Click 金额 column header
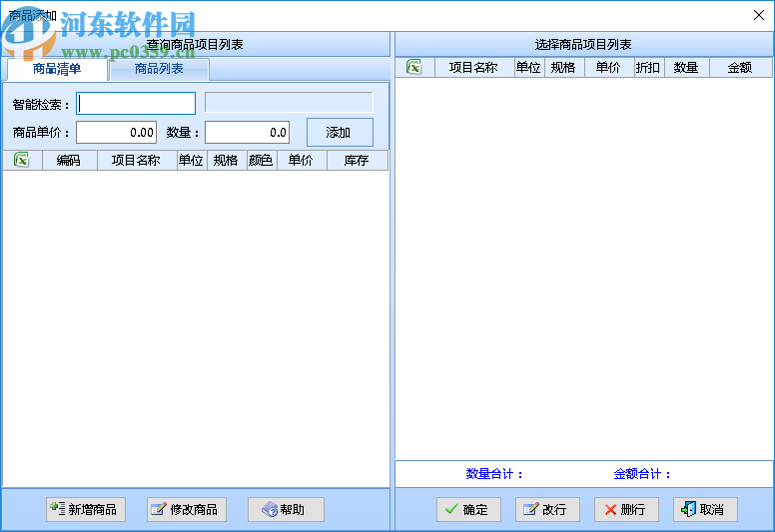 coord(741,67)
